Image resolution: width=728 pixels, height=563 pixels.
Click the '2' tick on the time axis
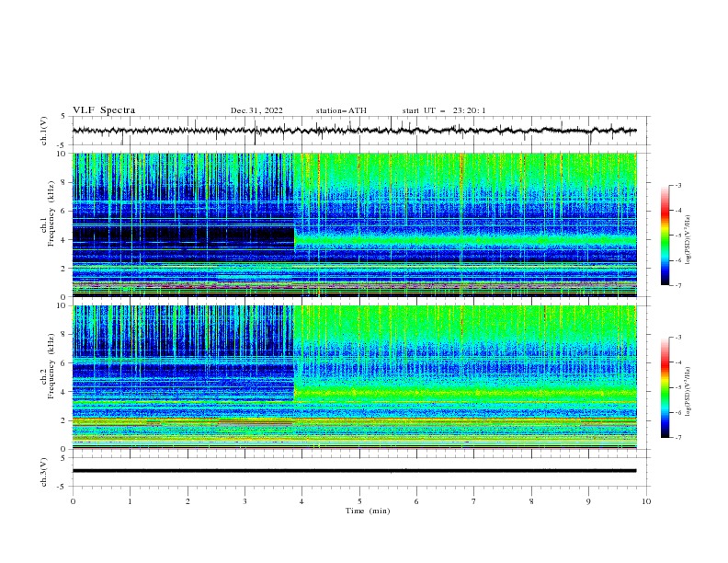point(188,501)
